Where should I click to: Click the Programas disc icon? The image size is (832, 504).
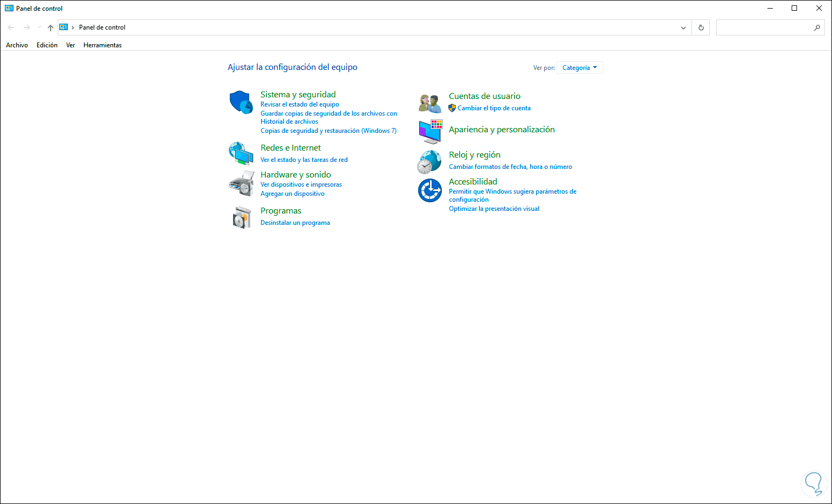point(241,217)
